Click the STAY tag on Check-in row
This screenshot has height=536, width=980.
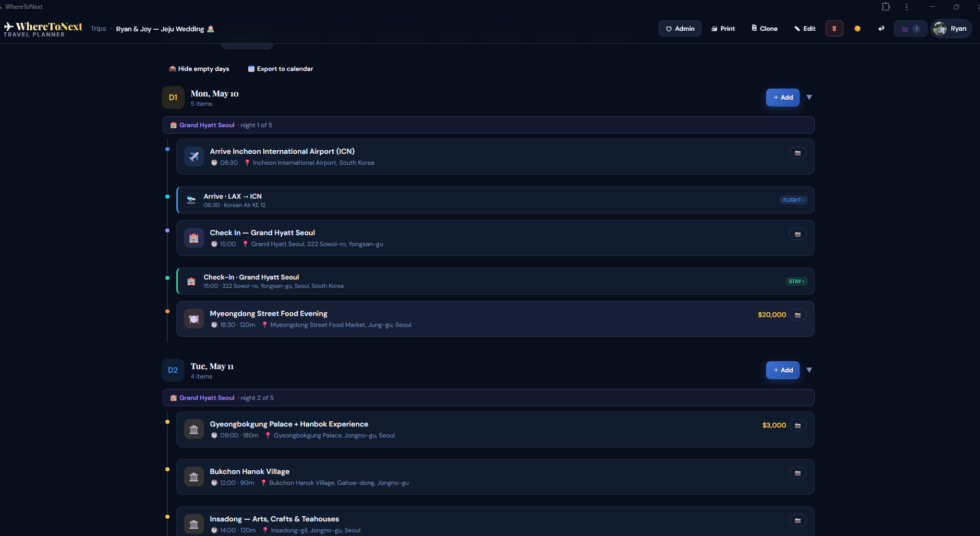(x=796, y=282)
